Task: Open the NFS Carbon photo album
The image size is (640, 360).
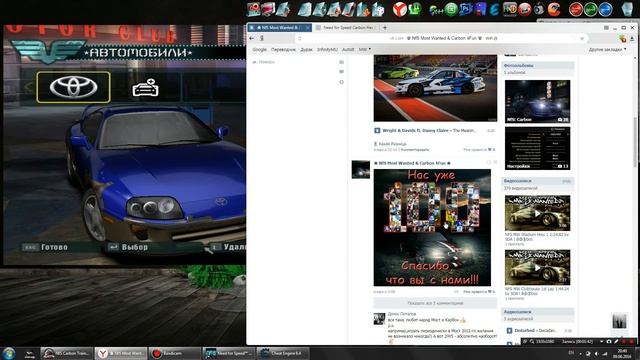Action: point(537,101)
